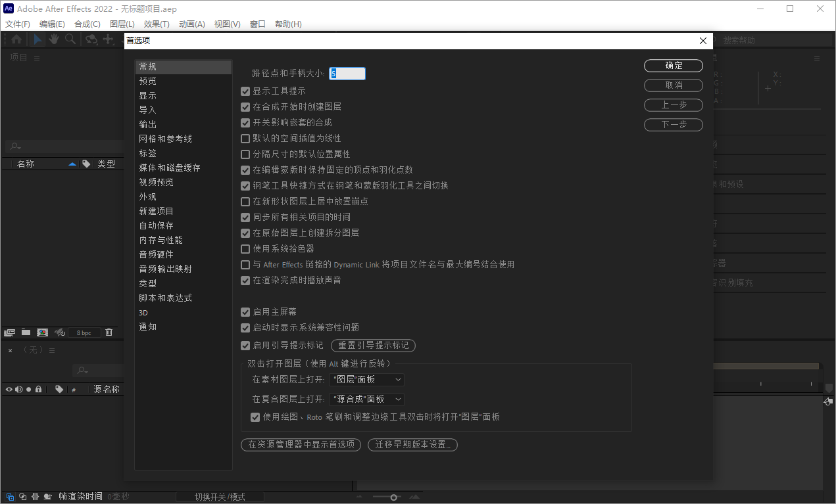Check the 使用系统拾色器 option
This screenshot has height=504, width=836.
(x=245, y=248)
